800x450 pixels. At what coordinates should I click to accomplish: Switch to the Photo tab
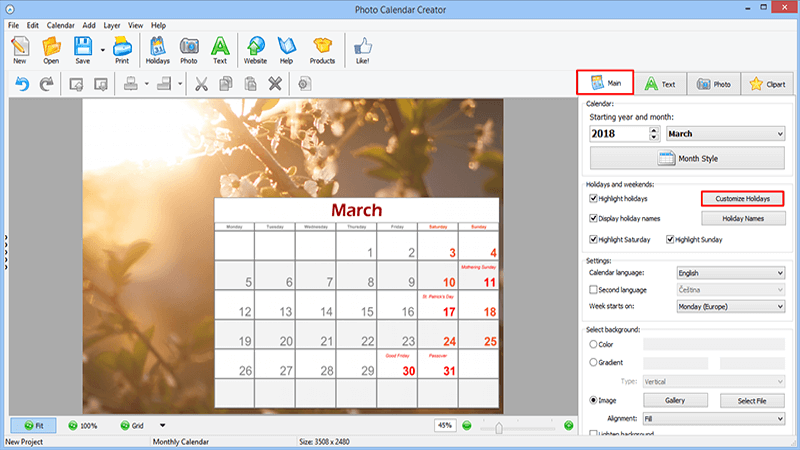[713, 84]
